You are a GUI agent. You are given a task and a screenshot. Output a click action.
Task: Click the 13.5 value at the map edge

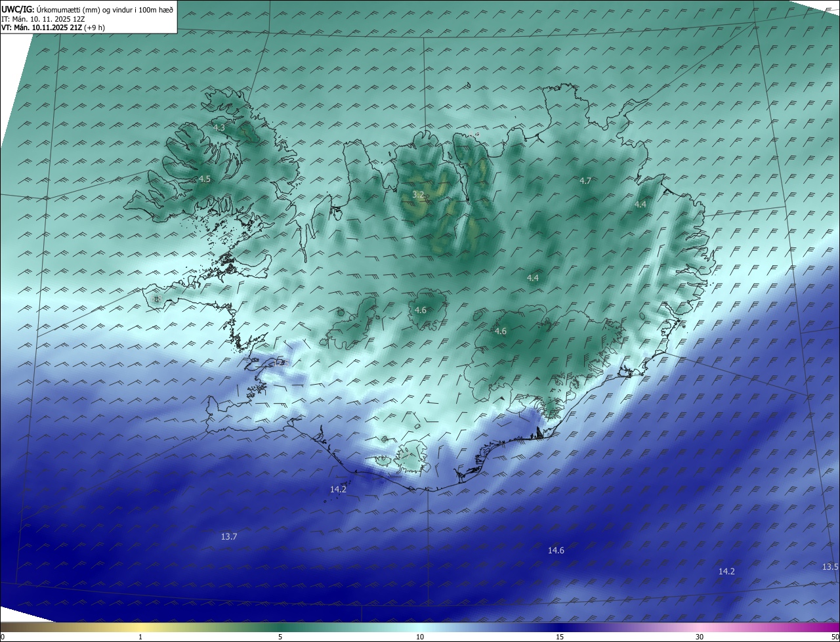click(830, 567)
